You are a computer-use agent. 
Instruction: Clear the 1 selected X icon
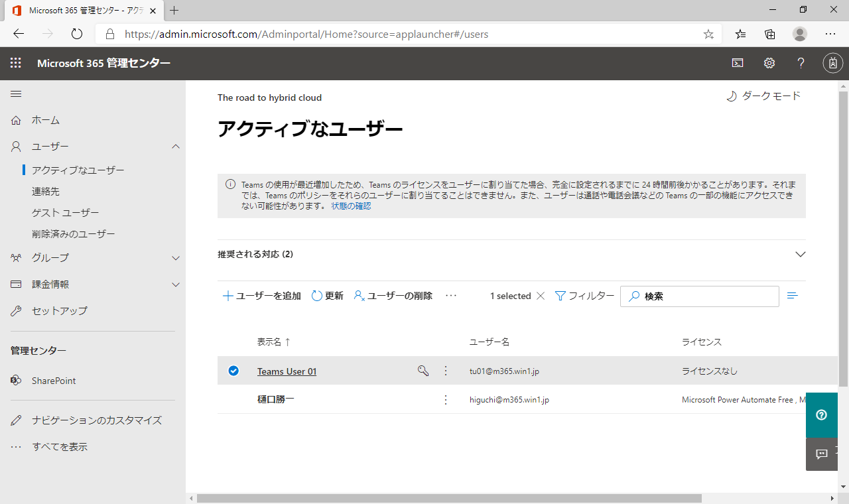[541, 296]
